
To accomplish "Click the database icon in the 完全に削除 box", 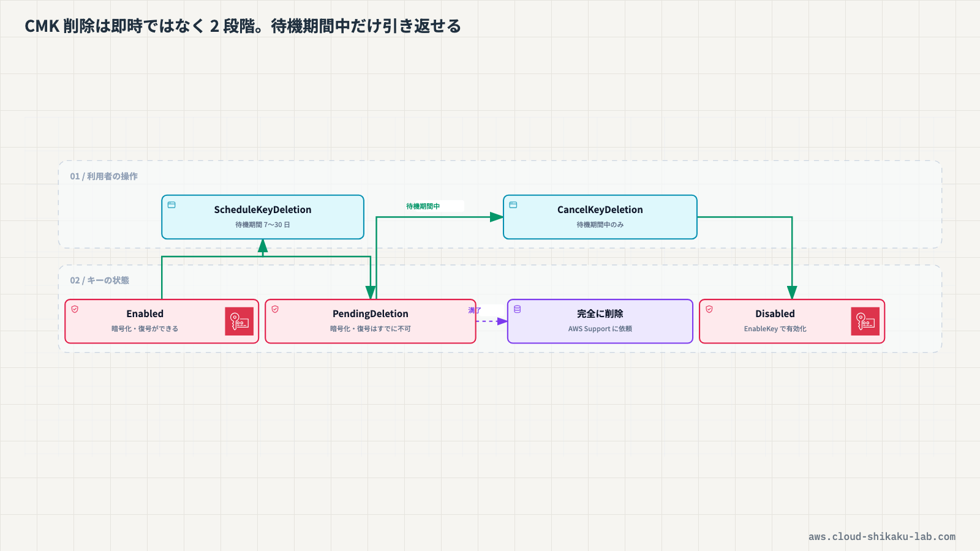I will point(518,309).
